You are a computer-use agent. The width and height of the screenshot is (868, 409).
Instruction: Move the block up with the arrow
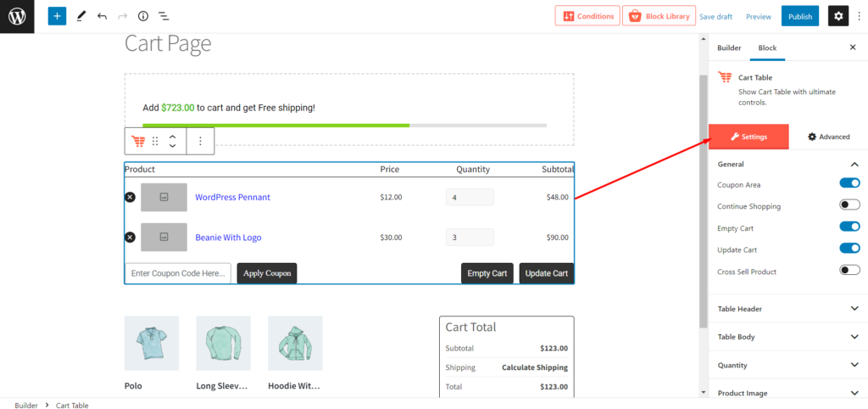(x=173, y=137)
